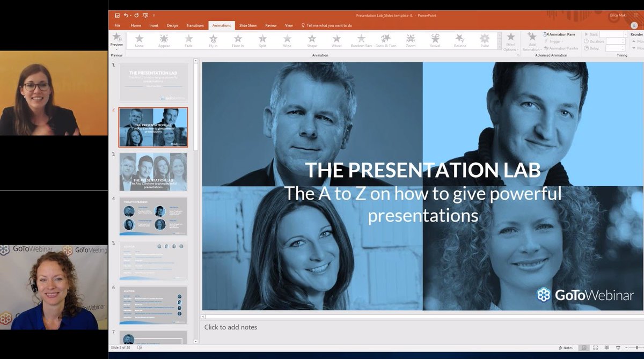Toggle the Animation Pane button
Screen dimensions: 644x359
click(x=559, y=34)
